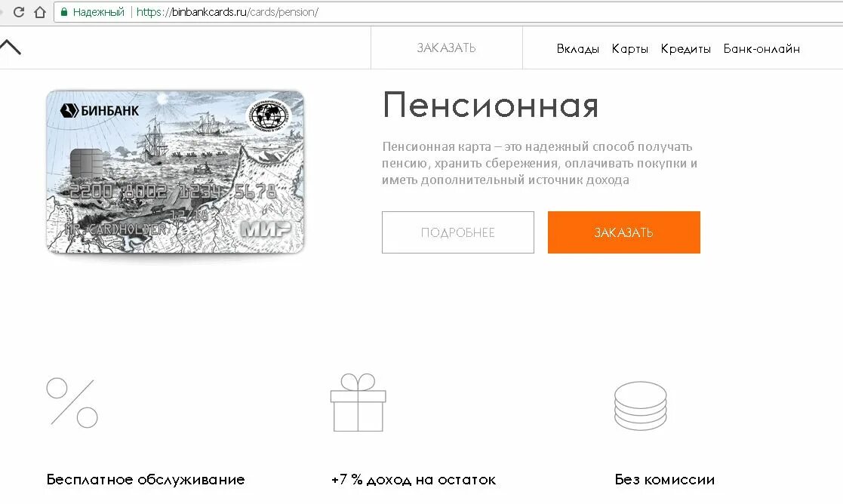Click the МИР logo on the card image
The image size is (843, 504).
point(265,229)
